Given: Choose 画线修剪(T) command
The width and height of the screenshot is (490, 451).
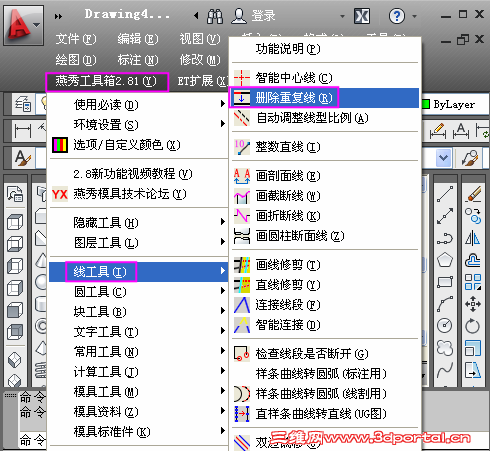Looking at the screenshot, I should pos(325,265).
